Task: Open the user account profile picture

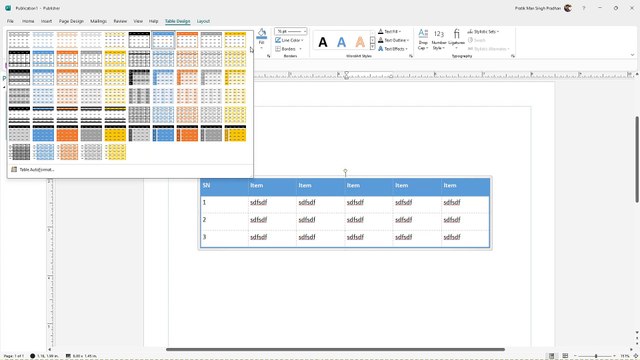Action: (568, 8)
